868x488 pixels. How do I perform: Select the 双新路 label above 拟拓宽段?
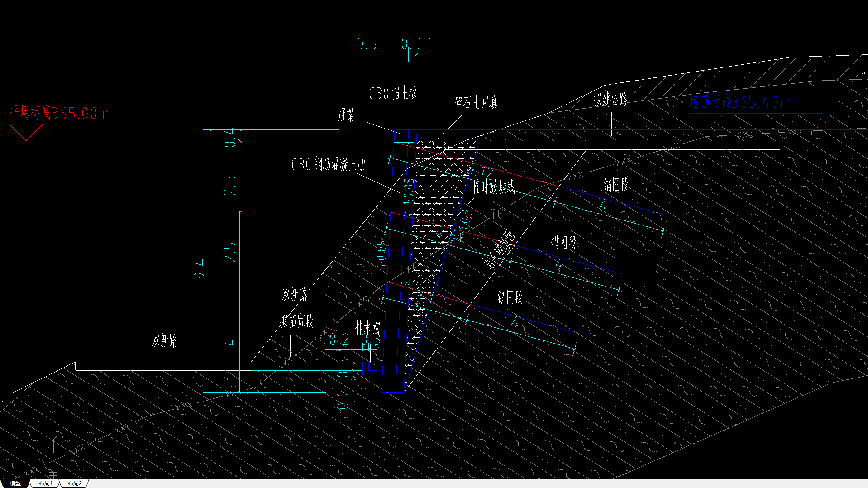coord(295,295)
